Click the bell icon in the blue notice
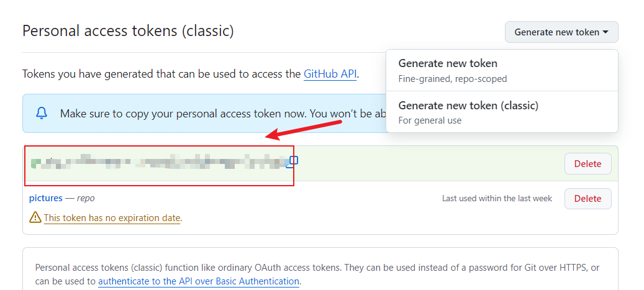Screen dimensions: 644x290 point(42,113)
